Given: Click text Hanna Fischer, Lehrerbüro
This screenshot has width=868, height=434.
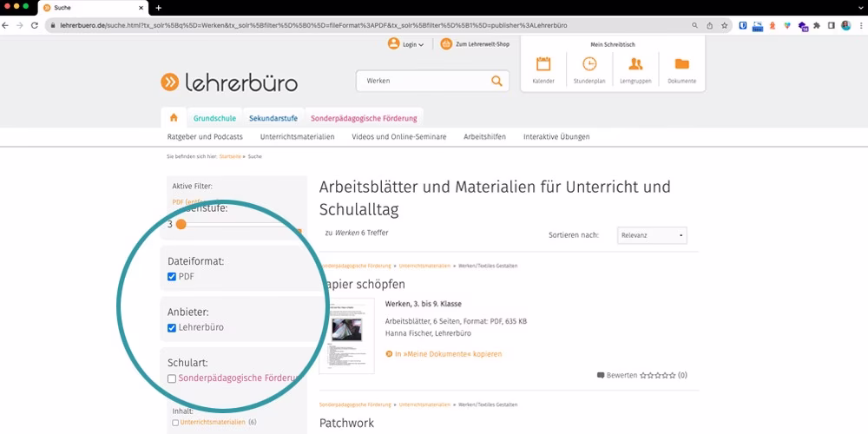Looking at the screenshot, I should click(x=428, y=333).
